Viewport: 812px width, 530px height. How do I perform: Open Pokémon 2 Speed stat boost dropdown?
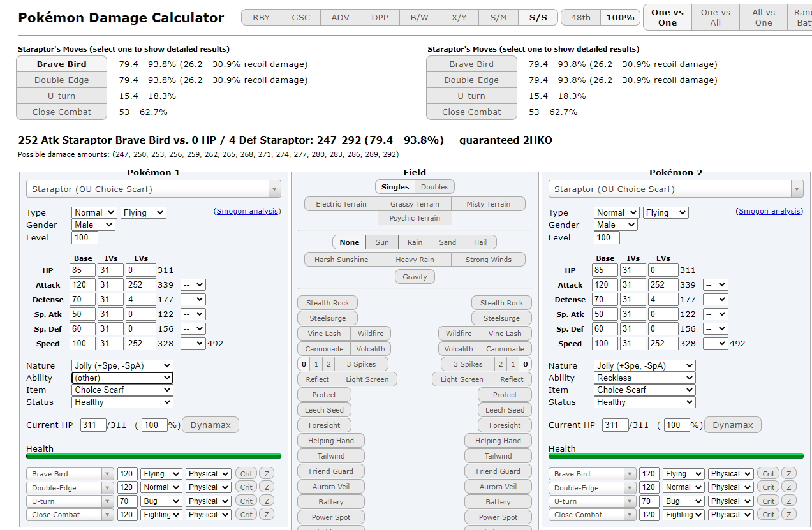coord(716,343)
